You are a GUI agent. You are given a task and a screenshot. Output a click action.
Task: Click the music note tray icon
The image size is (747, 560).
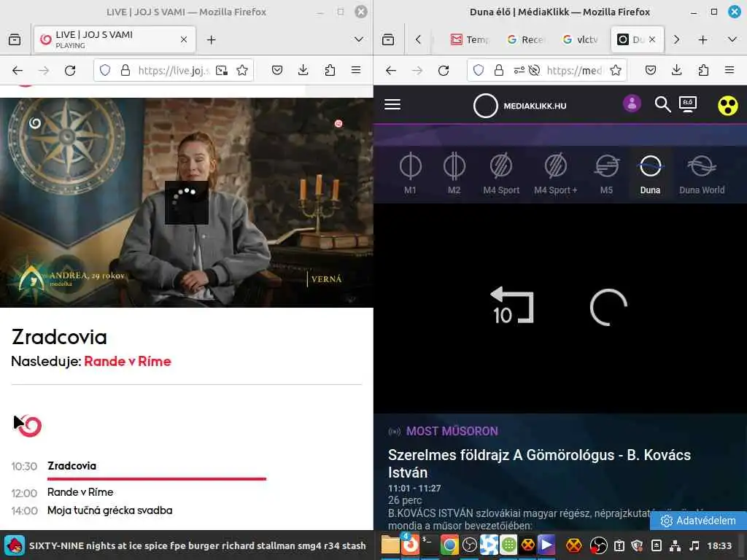[x=694, y=545]
